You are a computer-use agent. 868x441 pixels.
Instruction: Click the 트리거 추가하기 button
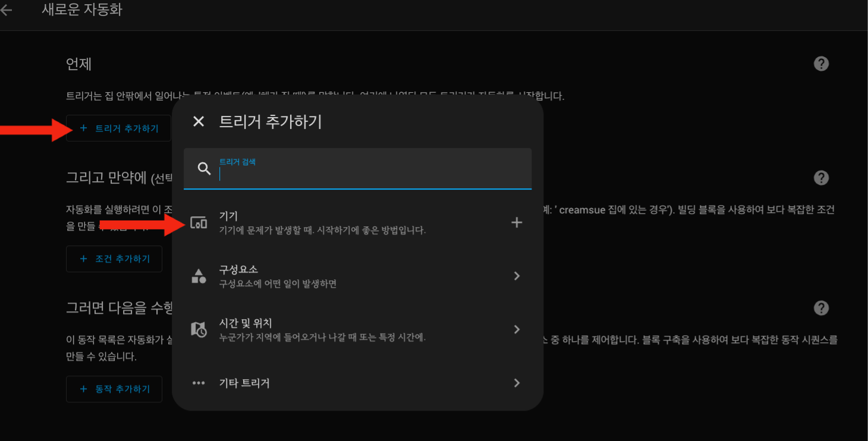click(119, 128)
